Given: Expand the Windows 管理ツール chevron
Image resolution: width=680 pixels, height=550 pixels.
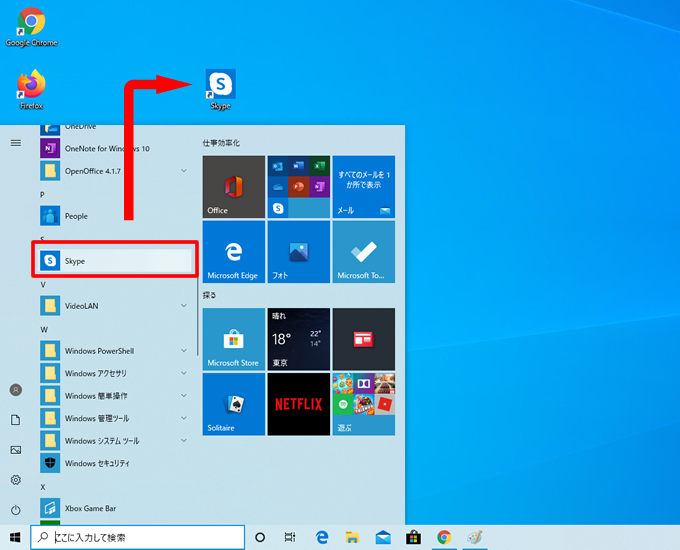Looking at the screenshot, I should [184, 418].
